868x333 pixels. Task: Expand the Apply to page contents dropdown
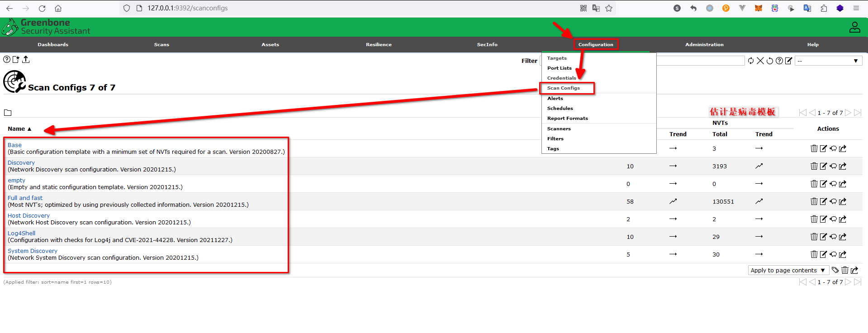point(787,270)
